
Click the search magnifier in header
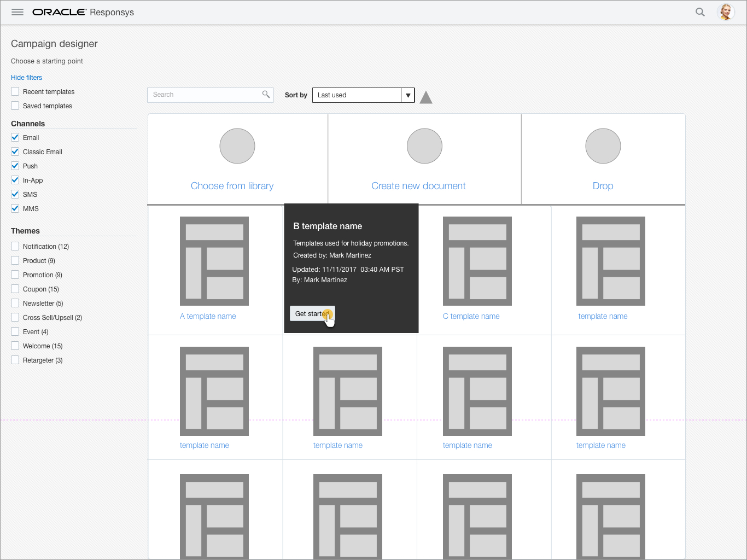coord(700,12)
